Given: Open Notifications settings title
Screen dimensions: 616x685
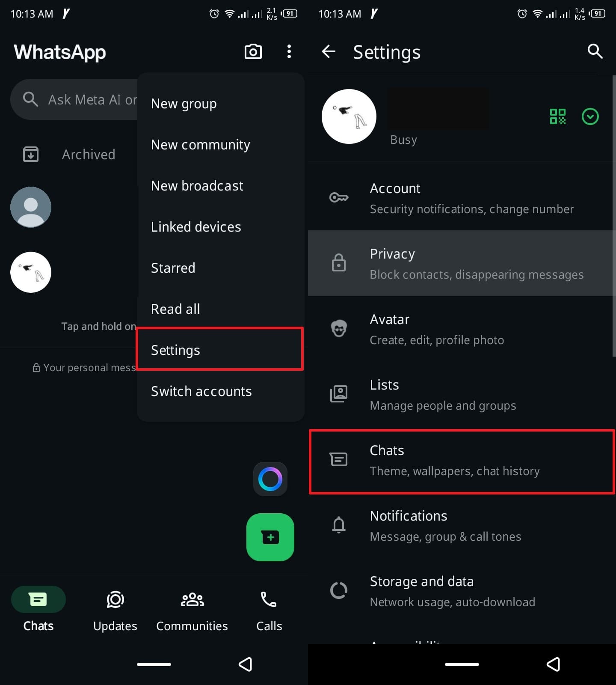Looking at the screenshot, I should tap(409, 516).
